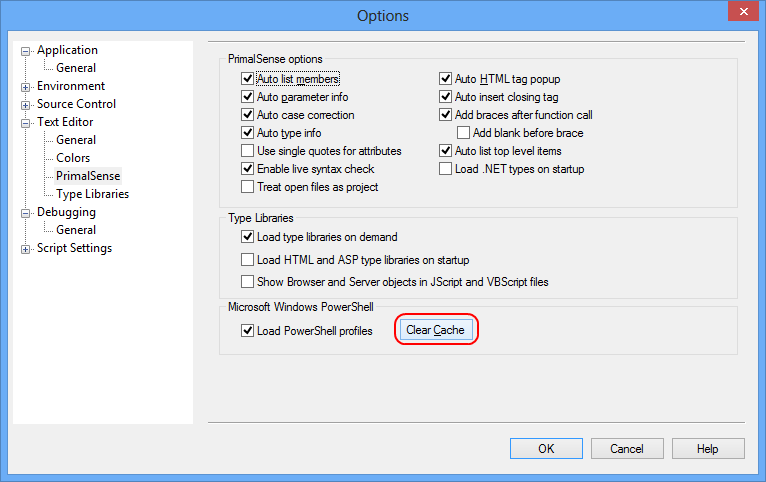
Task: Uncheck Load PowerShell profiles
Action: (x=247, y=331)
